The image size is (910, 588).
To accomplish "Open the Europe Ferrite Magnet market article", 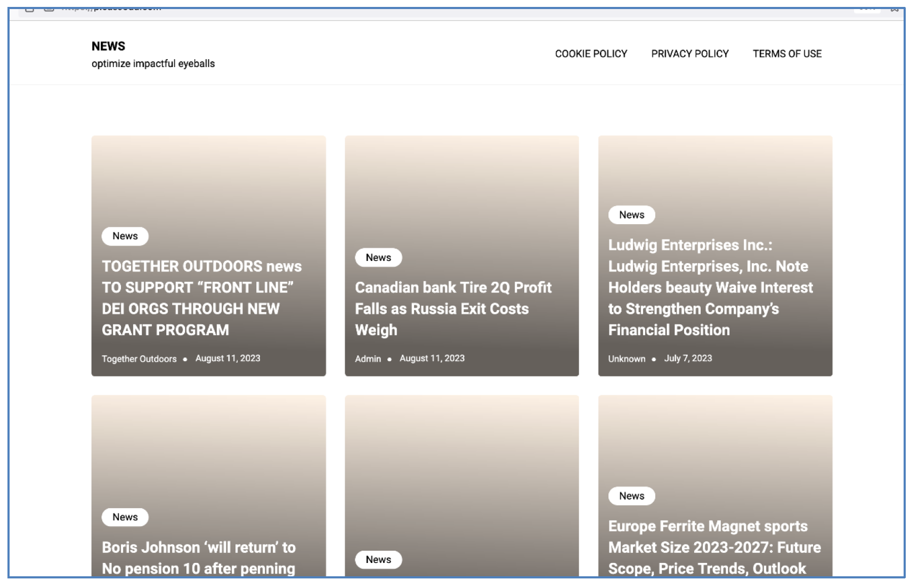I will tap(714, 547).
